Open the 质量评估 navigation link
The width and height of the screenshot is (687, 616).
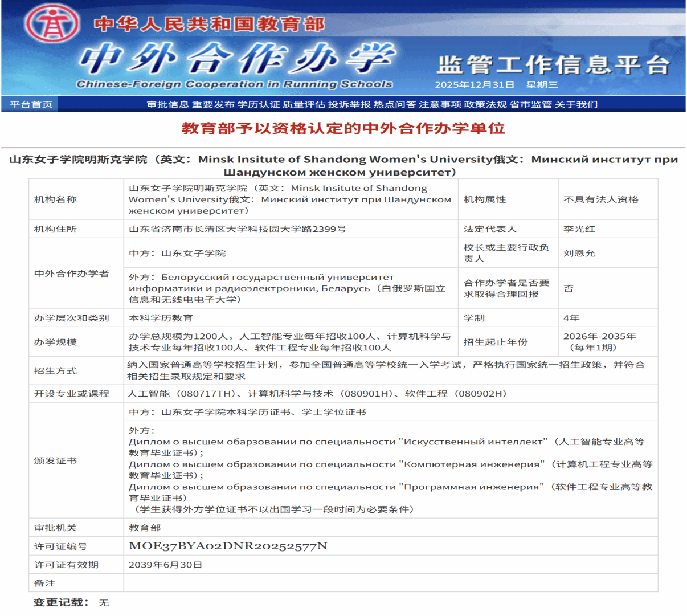click(304, 104)
